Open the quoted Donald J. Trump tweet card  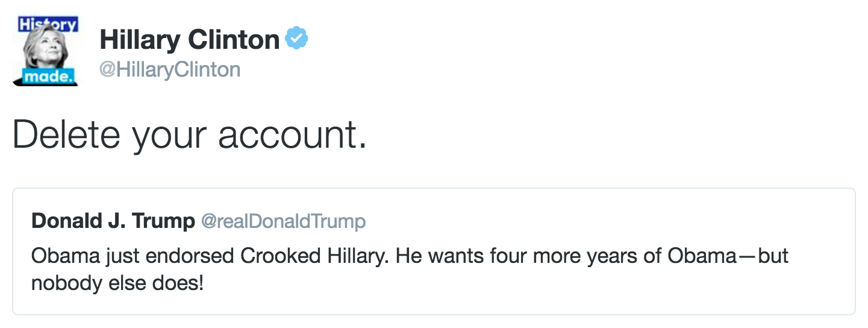pos(434,251)
